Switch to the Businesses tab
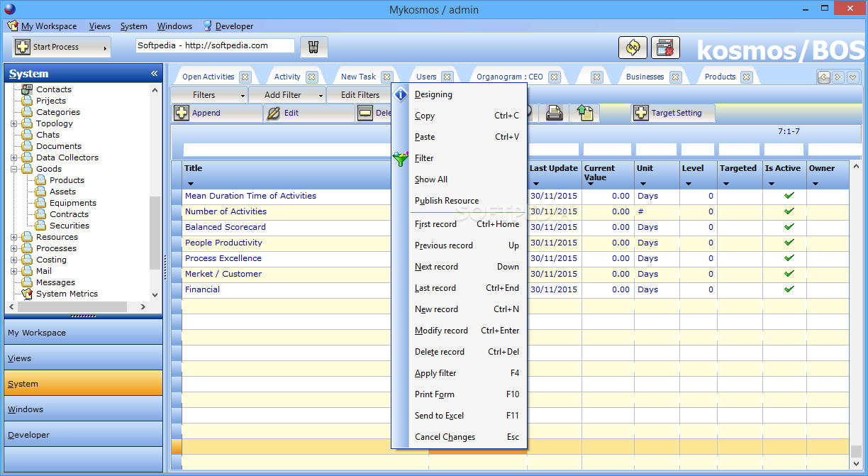Viewport: 868px width, 476px height. point(645,77)
